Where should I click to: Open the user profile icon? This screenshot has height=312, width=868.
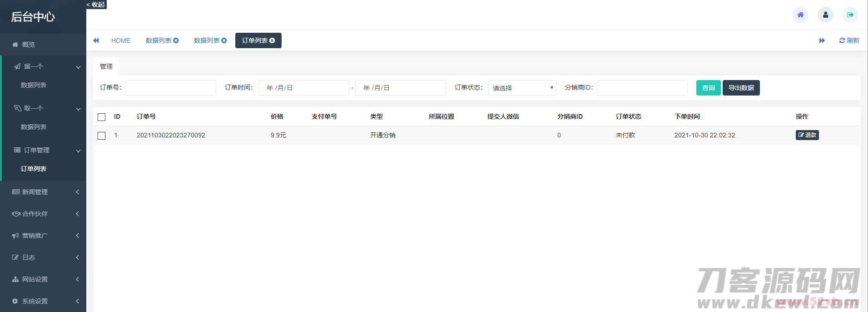(x=825, y=15)
